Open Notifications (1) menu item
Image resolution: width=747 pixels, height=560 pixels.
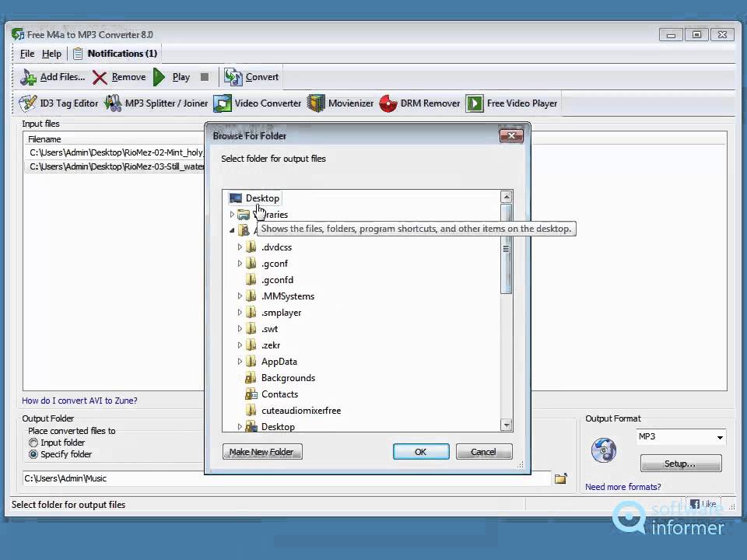click(x=115, y=54)
